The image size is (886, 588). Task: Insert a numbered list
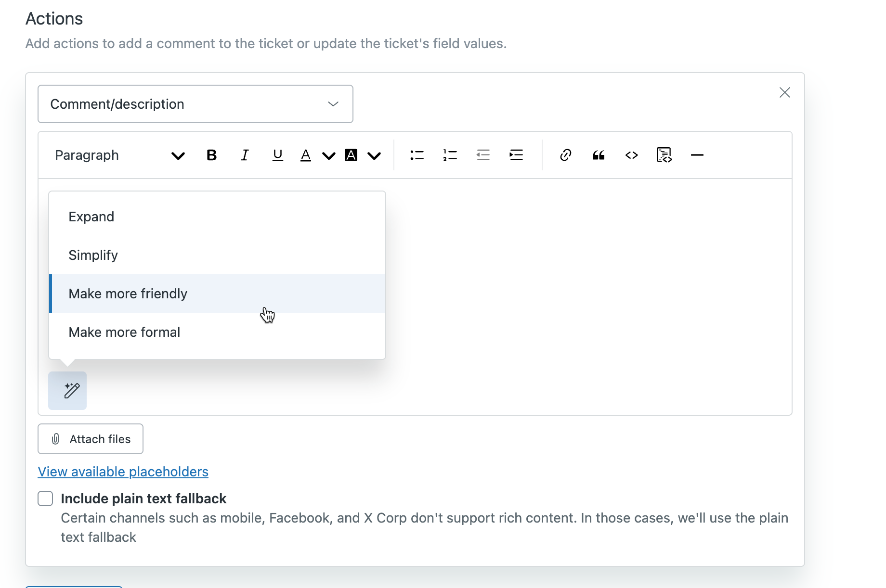tap(450, 155)
